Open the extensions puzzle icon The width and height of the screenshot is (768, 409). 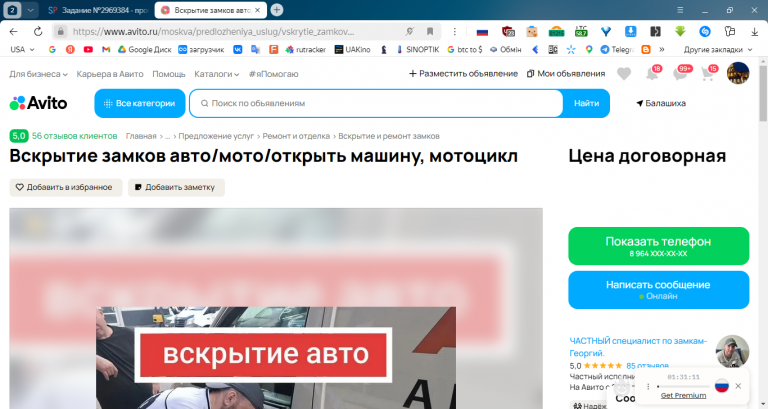tap(730, 31)
